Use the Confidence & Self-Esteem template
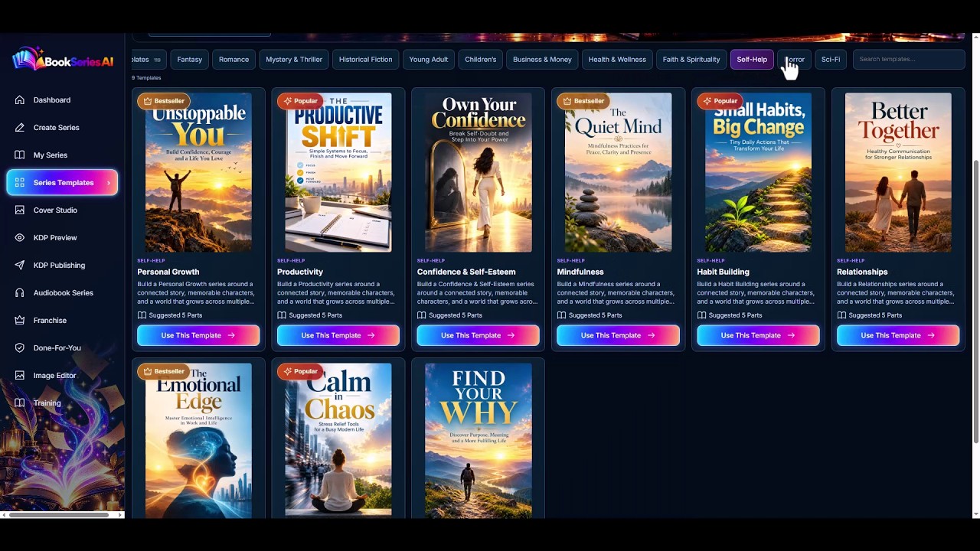The height and width of the screenshot is (551, 980). coord(479,335)
